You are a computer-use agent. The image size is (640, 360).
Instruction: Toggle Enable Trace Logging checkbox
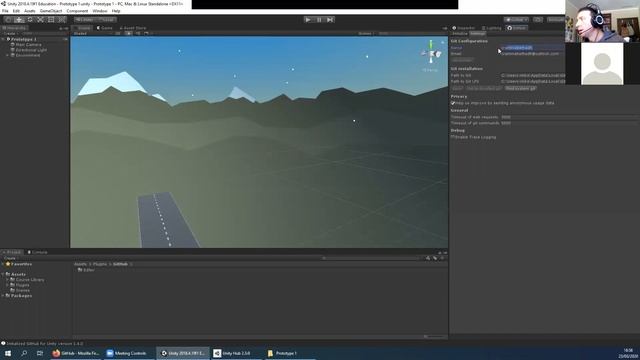[x=453, y=137]
